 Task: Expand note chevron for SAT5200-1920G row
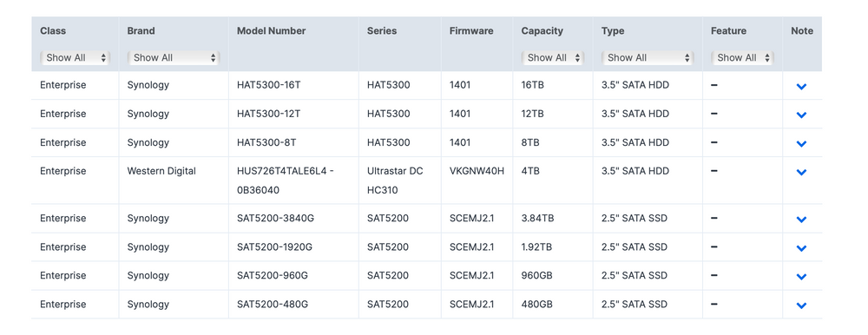[x=801, y=248]
